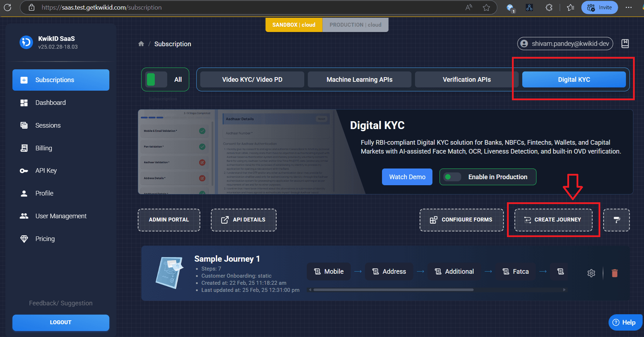
Task: Open the shivam.pandey@kwikid-dev user chip
Action: pos(565,44)
